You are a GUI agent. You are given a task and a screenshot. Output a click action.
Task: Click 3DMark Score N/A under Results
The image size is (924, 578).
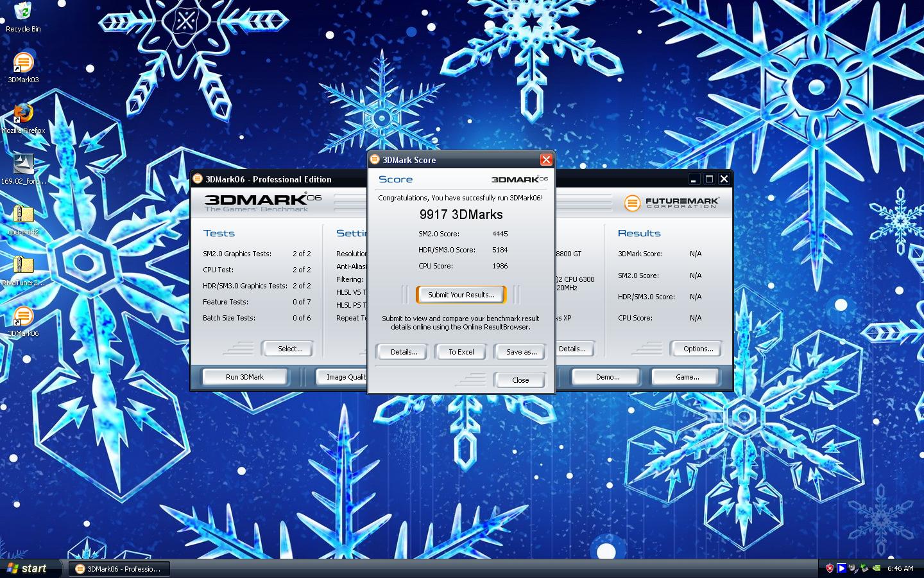click(696, 254)
